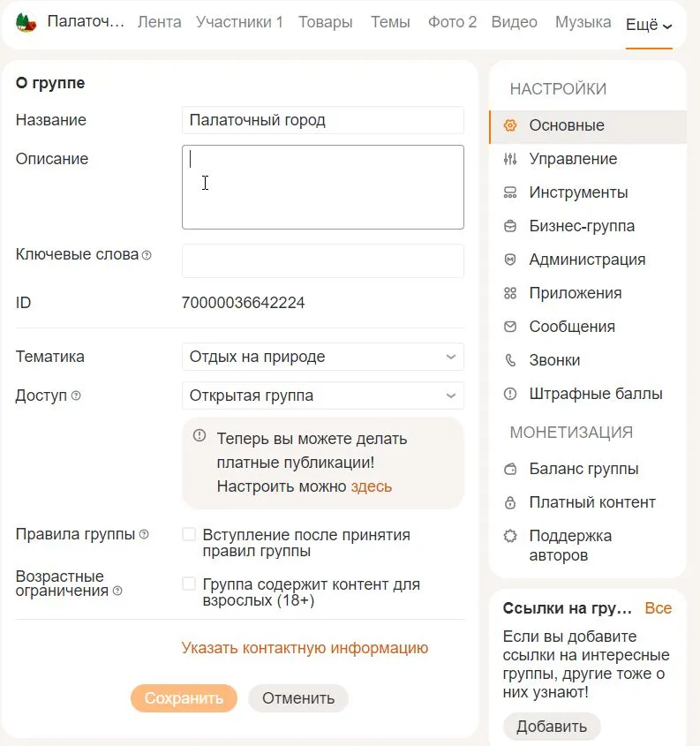Click the Управление sliders icon

pyautogui.click(x=509, y=159)
